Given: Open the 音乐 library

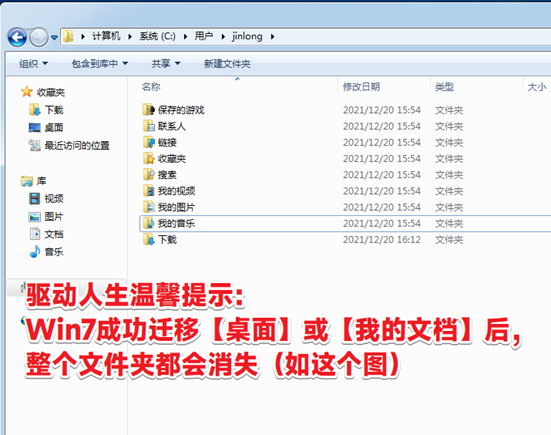Looking at the screenshot, I should point(54,252).
